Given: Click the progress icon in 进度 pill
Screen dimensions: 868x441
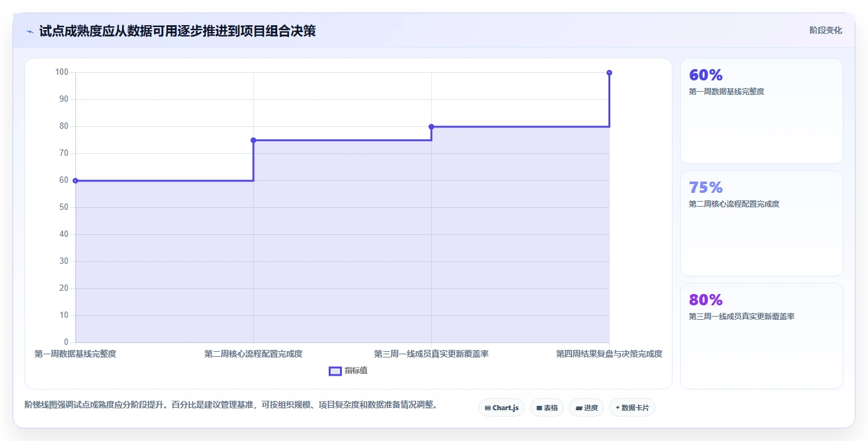Looking at the screenshot, I should pos(578,408).
